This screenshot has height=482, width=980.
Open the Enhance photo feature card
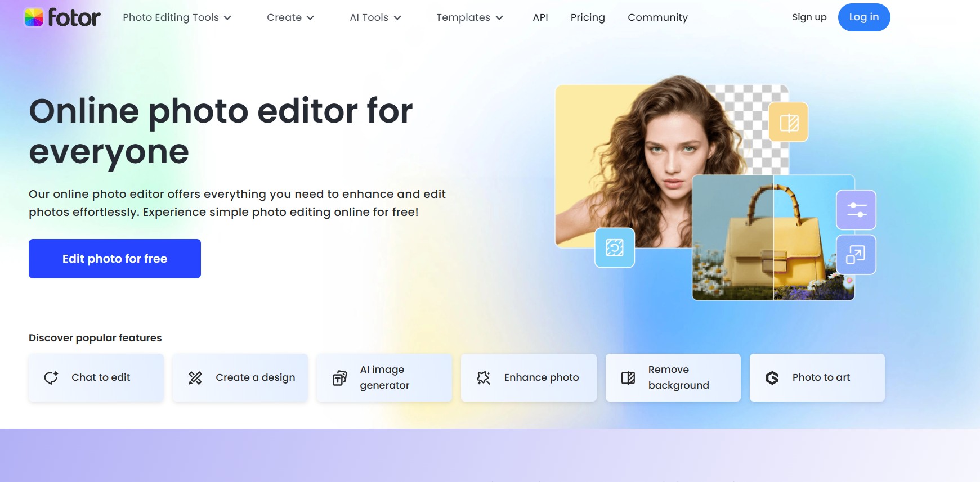[x=529, y=378]
